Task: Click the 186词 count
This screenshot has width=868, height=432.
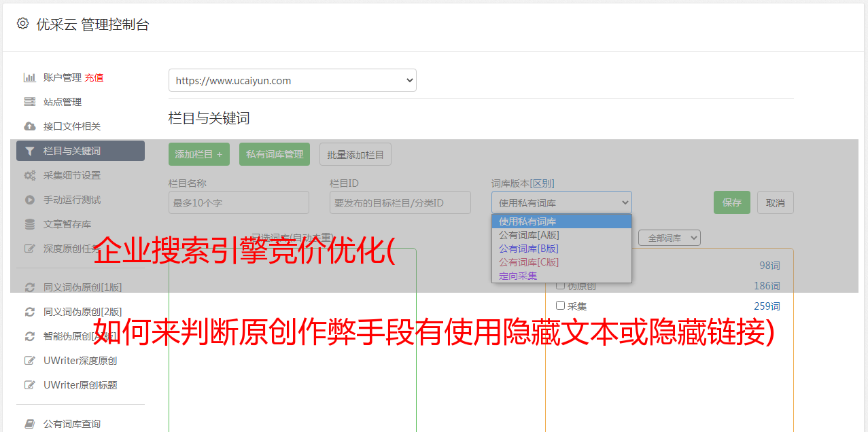Action: [x=767, y=285]
